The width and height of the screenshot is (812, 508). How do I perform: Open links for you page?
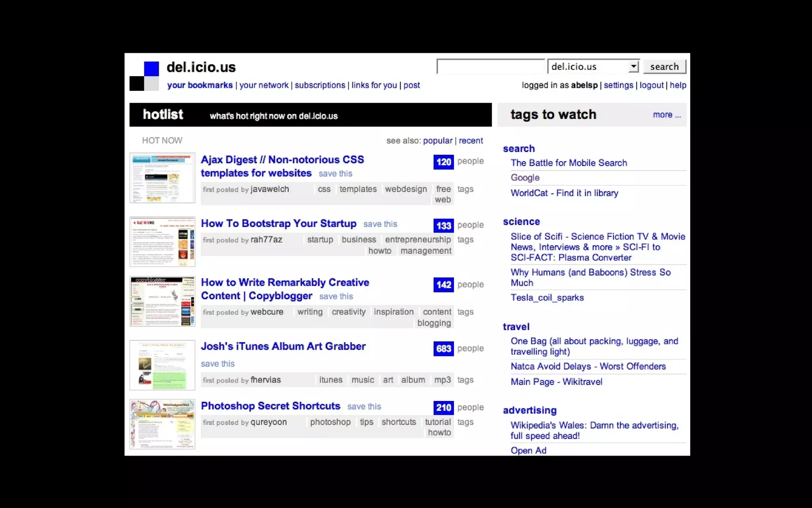pyautogui.click(x=374, y=85)
